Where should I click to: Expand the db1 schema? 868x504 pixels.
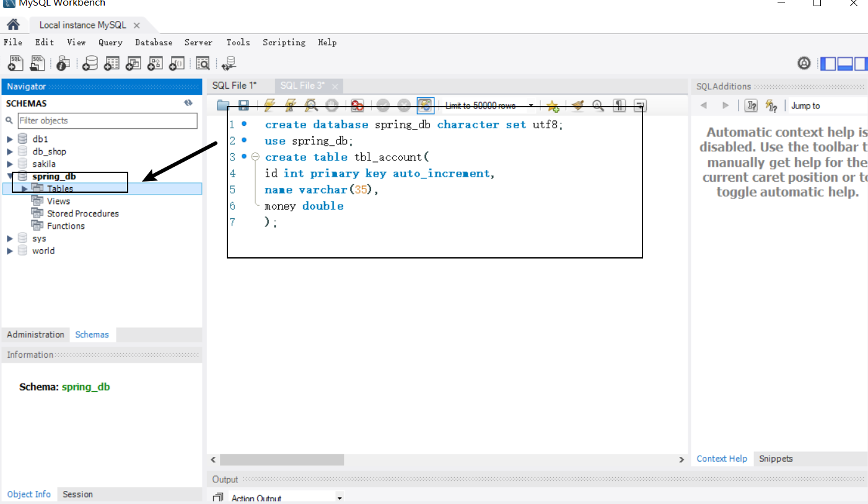coord(10,139)
